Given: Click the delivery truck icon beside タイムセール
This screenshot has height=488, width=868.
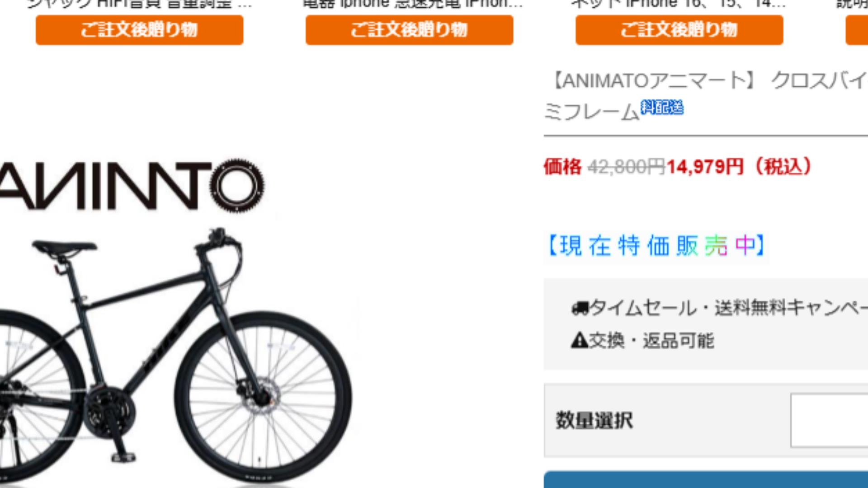Looking at the screenshot, I should (580, 308).
